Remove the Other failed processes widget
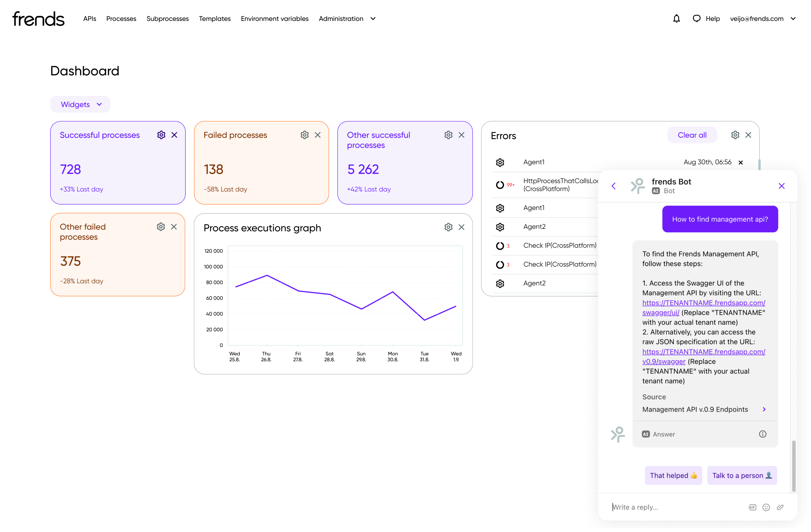Screen dimensions: 811x532 [x=174, y=227]
